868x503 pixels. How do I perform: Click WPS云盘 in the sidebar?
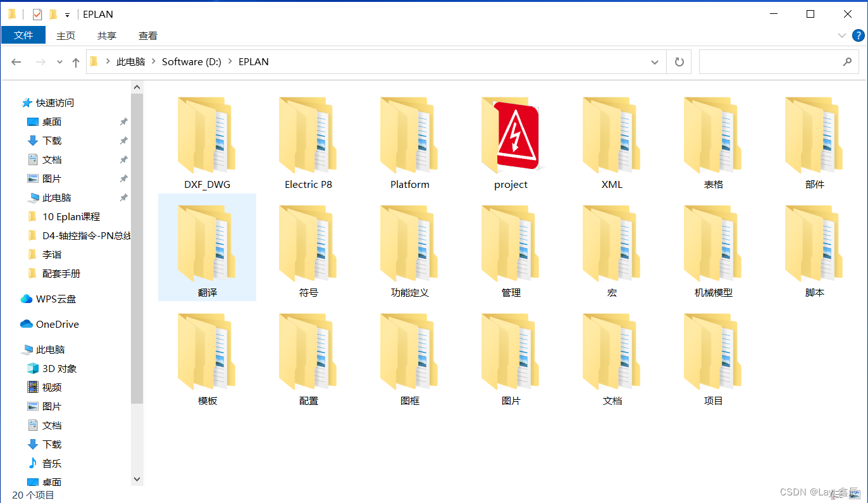click(x=56, y=299)
